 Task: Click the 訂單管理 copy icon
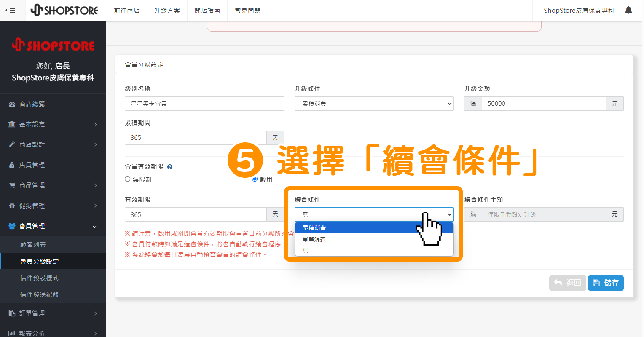tap(12, 313)
